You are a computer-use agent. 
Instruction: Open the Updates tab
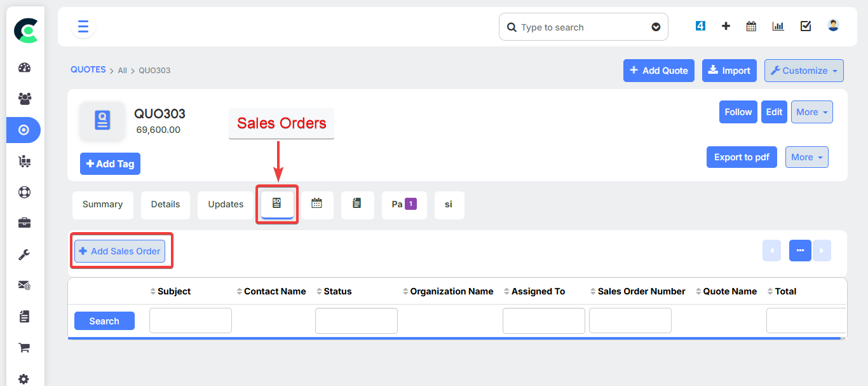226,205
